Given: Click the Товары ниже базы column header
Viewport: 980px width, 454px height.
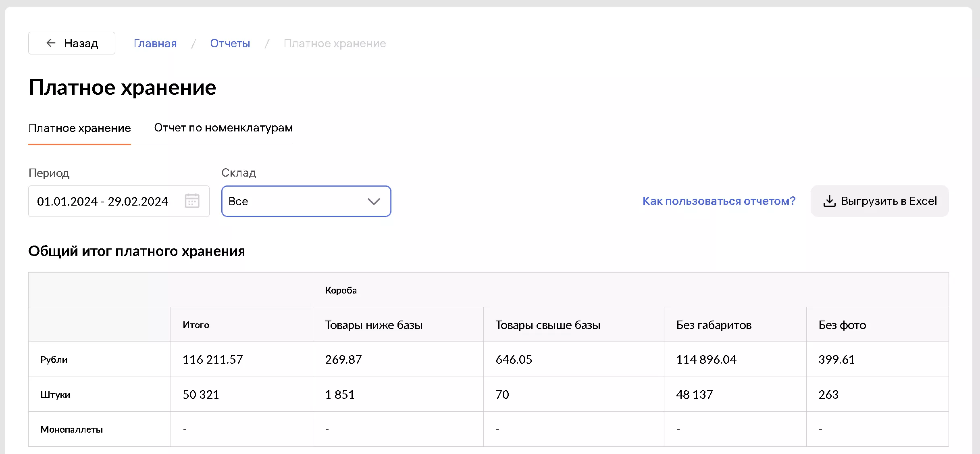Looking at the screenshot, I should pos(374,325).
